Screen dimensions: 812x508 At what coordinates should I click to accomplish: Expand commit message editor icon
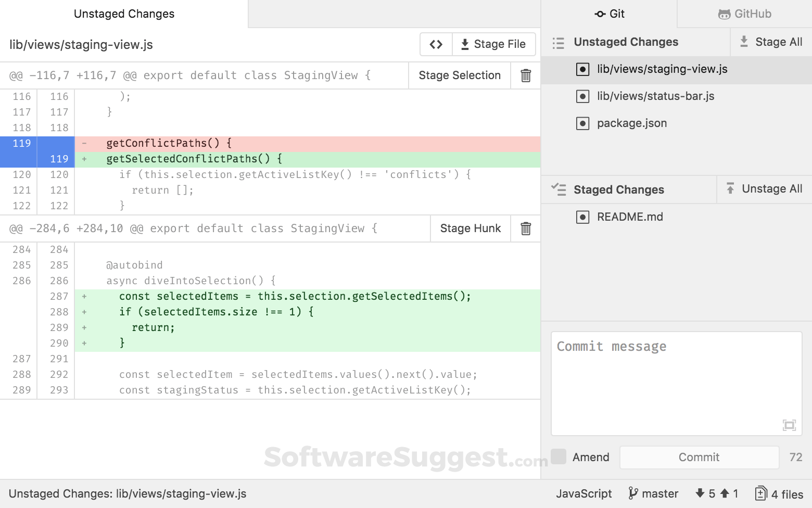pos(789,425)
